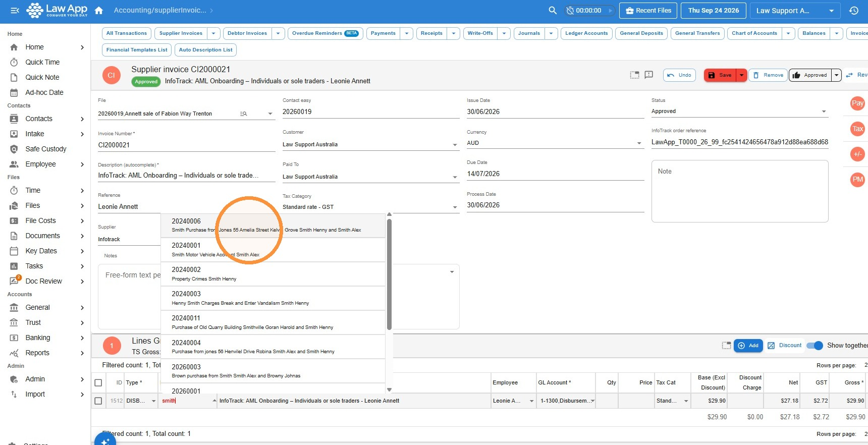Tick the header select-all checkbox in lines table
Viewport: 868px width, 445px height.
click(98, 383)
